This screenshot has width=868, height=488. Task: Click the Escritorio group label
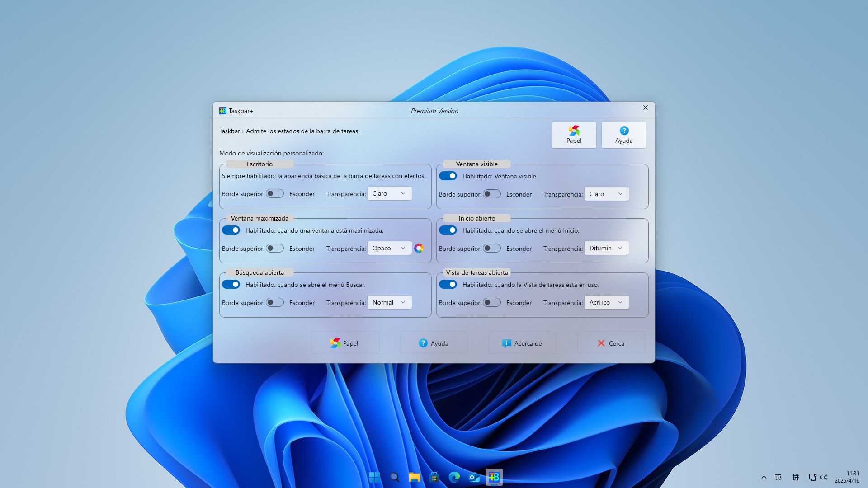click(x=259, y=164)
